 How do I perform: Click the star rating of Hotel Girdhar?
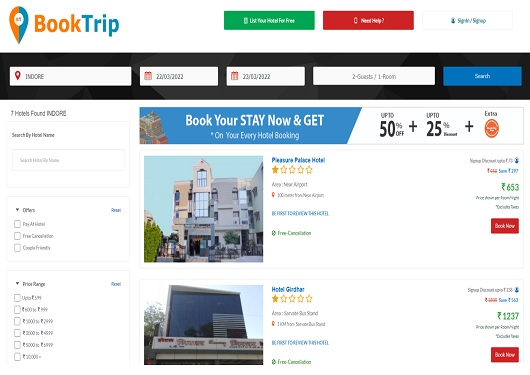pos(292,299)
